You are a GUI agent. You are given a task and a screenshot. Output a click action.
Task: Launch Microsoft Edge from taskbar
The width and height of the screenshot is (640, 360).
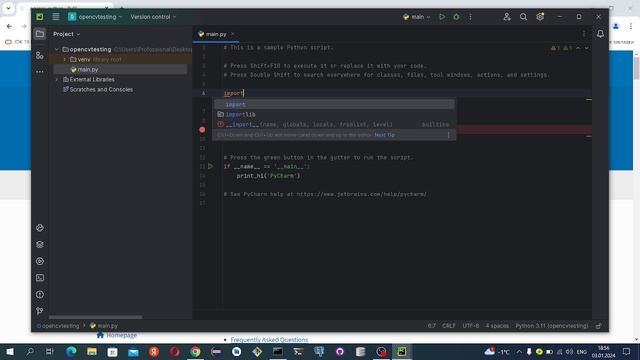71,351
